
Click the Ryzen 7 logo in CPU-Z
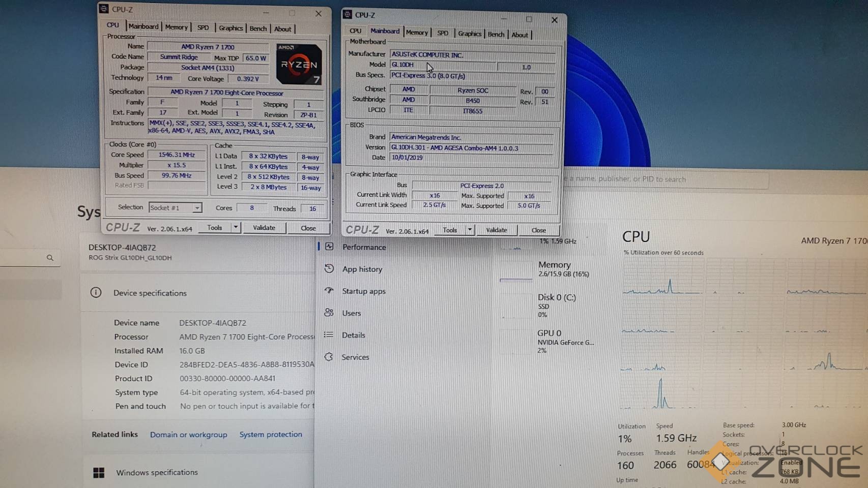point(299,64)
